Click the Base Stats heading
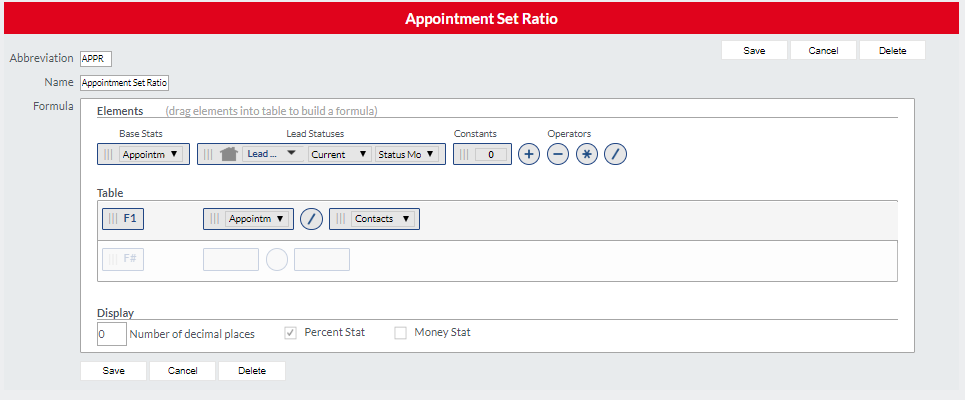Viewport: 965px width, 400px height. (141, 134)
